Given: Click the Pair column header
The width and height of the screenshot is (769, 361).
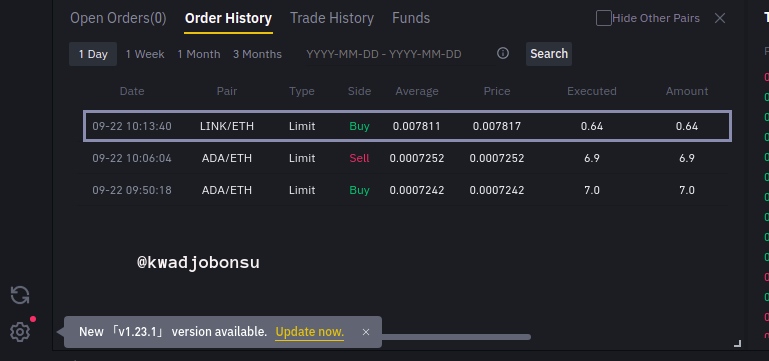Looking at the screenshot, I should [227, 91].
